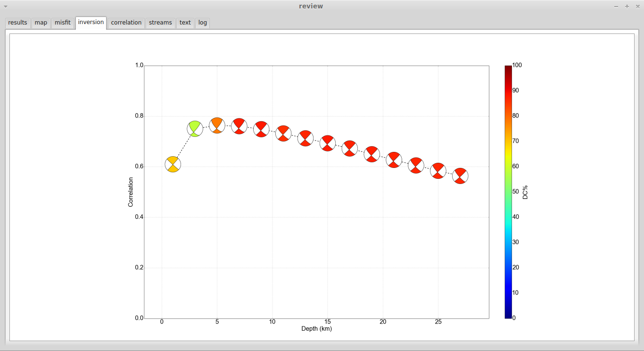Screen dimensions: 644x351
Task: Click the beachball at 23 km depth
Action: [416, 166]
